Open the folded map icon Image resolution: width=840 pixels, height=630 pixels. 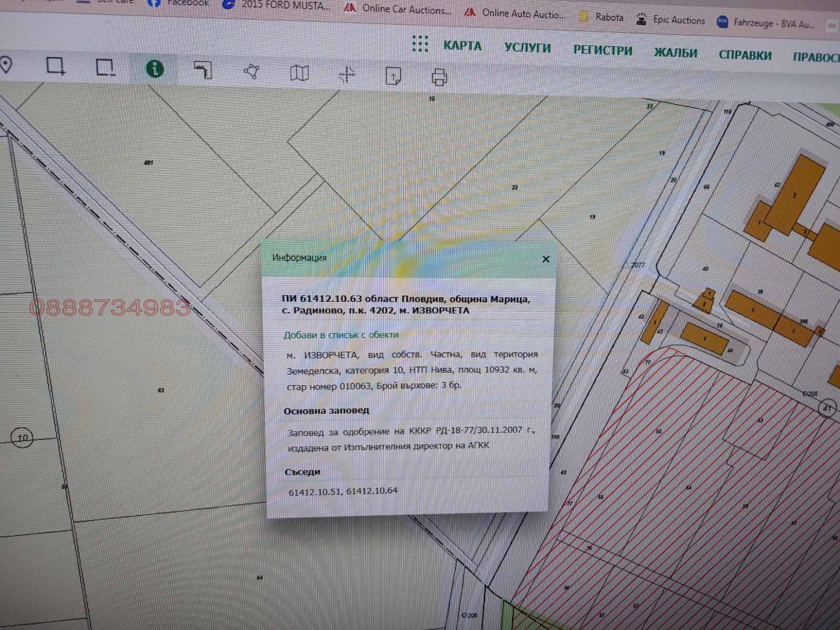pyautogui.click(x=299, y=73)
